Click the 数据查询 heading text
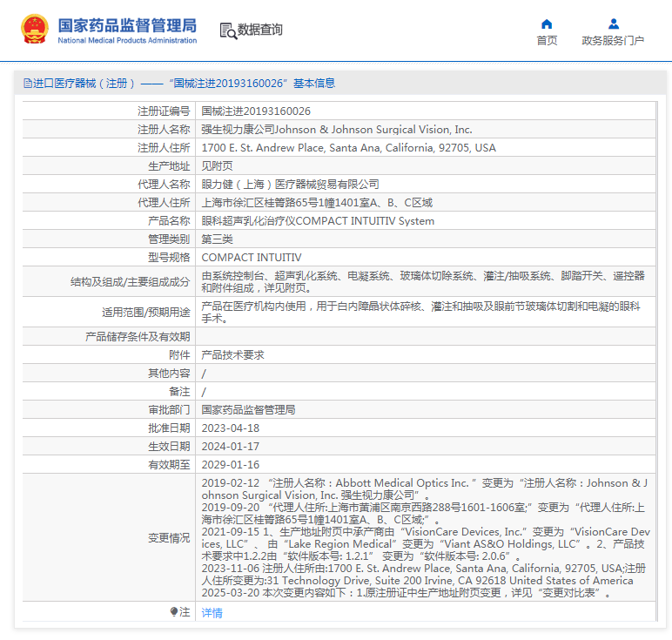Viewport: 672px width, 640px height. click(x=259, y=30)
